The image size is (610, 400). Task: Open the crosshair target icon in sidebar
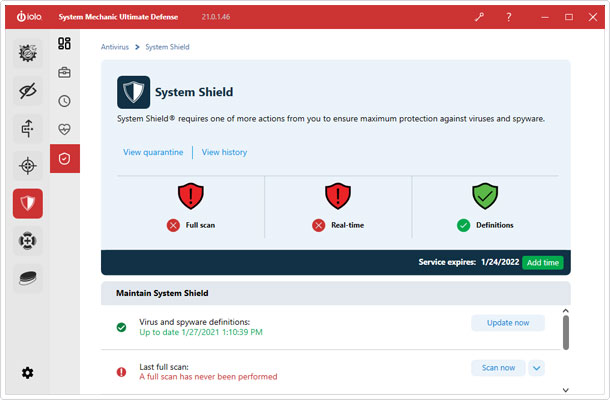28,166
